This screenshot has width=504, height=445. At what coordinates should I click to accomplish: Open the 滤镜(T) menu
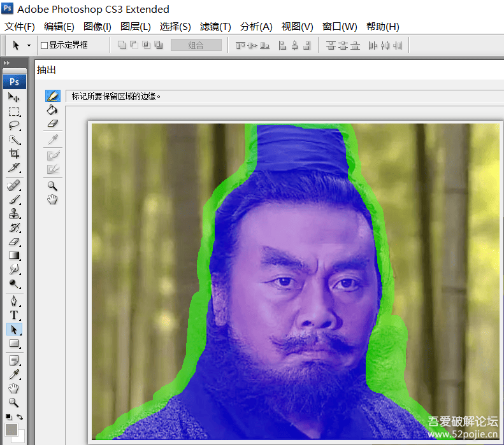215,26
